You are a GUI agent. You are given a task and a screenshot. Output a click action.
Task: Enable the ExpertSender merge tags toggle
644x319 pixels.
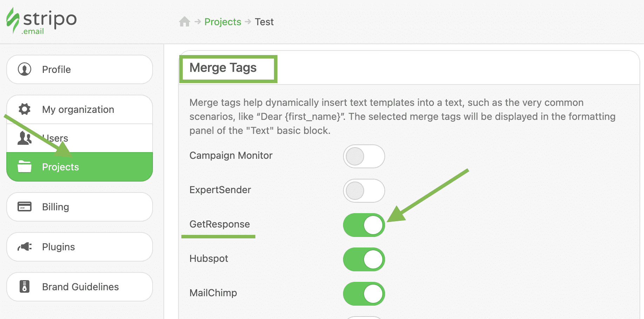tap(364, 191)
